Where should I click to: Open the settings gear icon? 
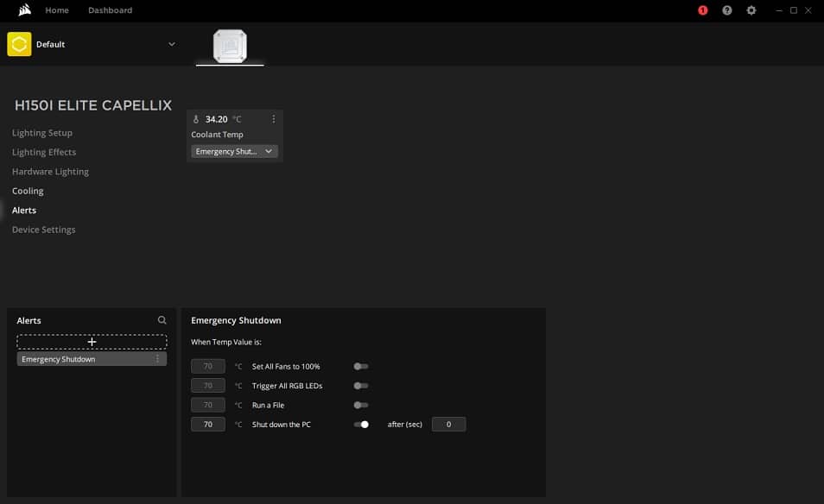[x=751, y=10]
